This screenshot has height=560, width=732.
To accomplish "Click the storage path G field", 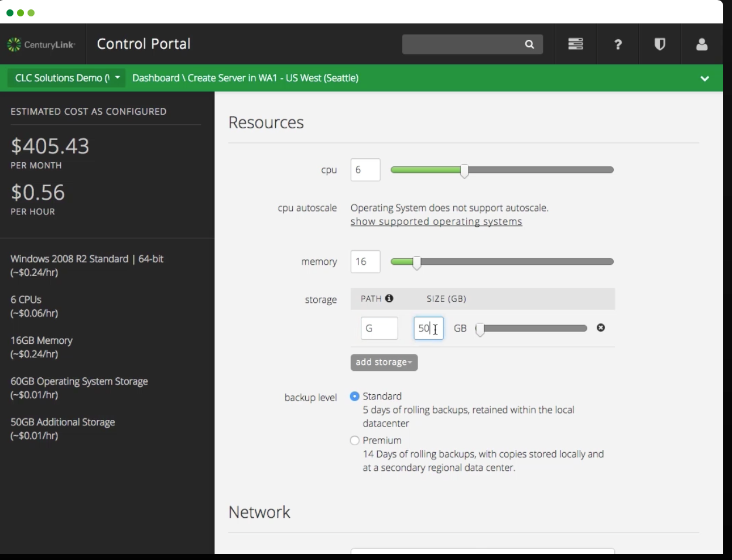I will coord(379,329).
